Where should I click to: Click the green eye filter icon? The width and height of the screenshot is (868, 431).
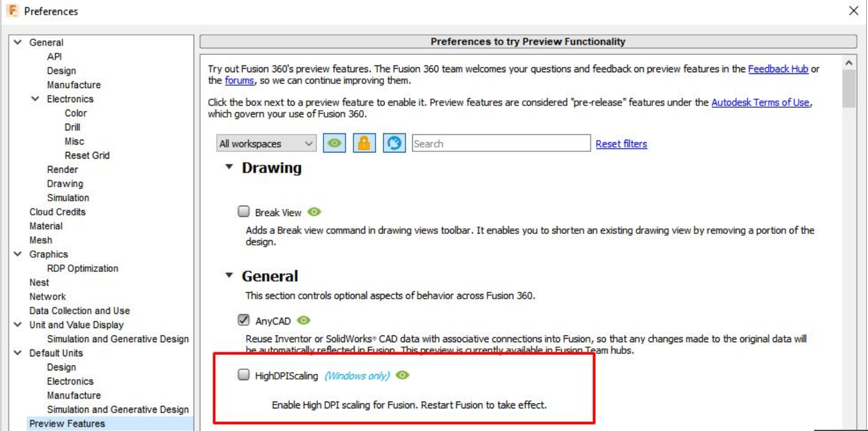[334, 144]
